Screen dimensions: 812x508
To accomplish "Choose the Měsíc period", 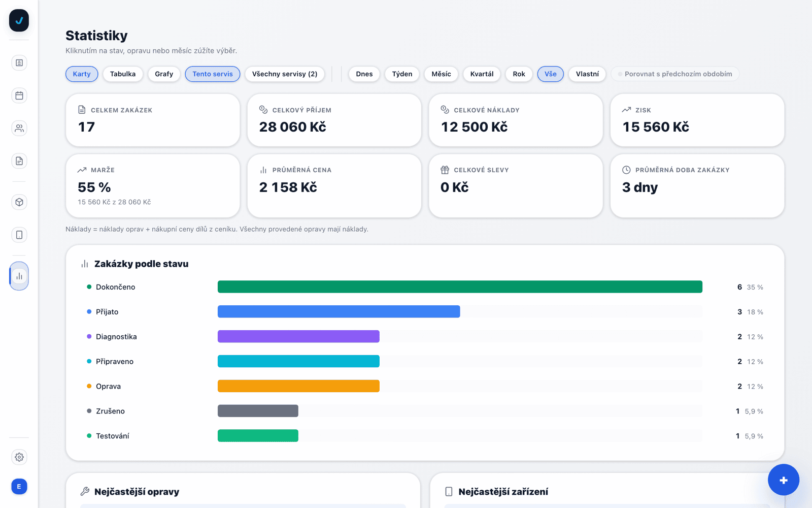I will [442, 74].
